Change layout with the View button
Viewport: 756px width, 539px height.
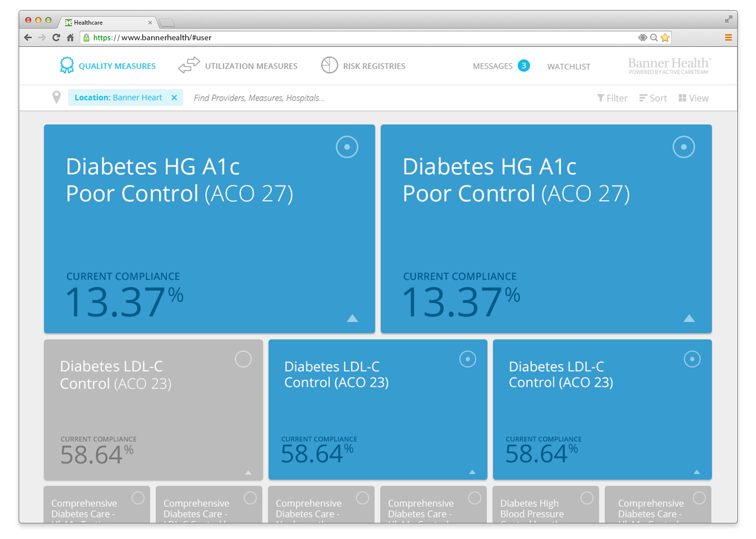point(694,98)
